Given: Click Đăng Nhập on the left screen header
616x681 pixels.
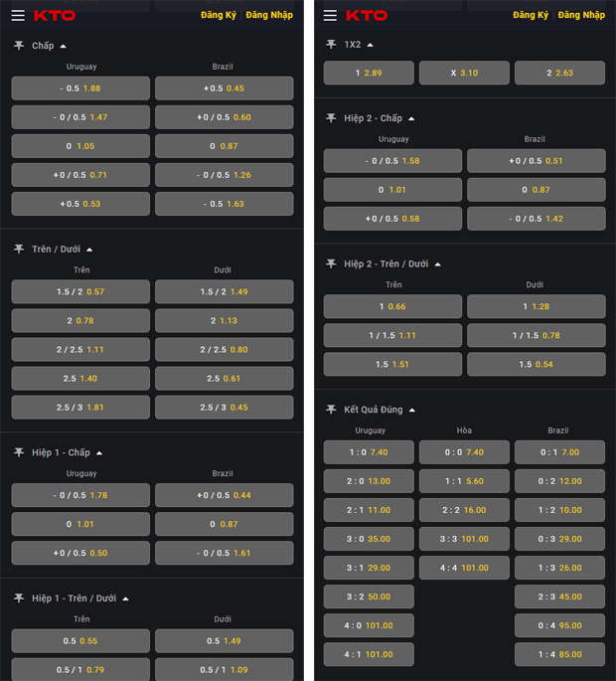Looking at the screenshot, I should (269, 15).
